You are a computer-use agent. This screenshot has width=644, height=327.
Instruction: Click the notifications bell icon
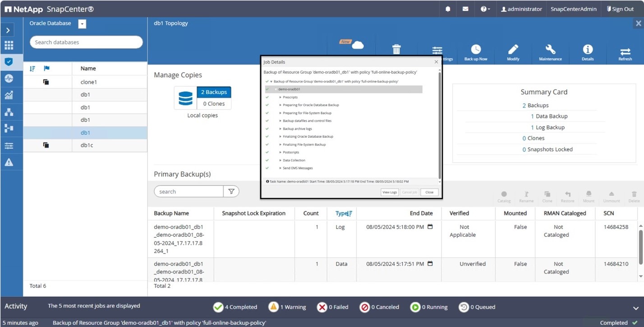[x=448, y=9]
